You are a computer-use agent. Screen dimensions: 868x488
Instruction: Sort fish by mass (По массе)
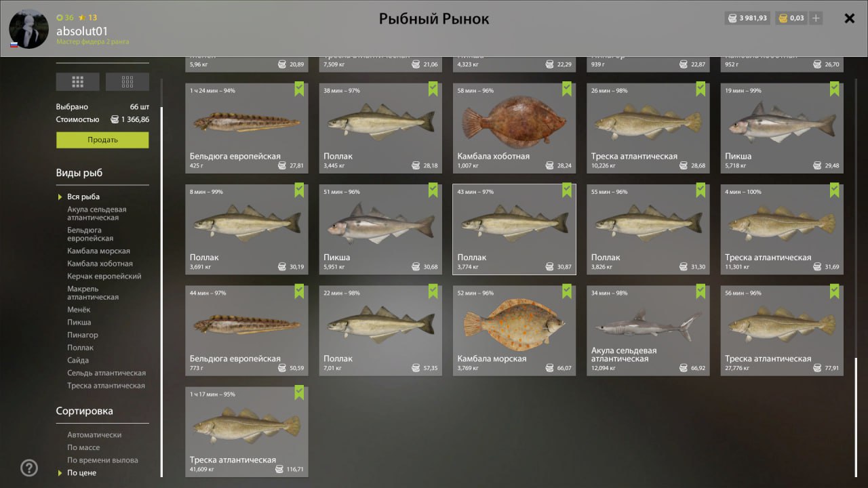coord(83,447)
